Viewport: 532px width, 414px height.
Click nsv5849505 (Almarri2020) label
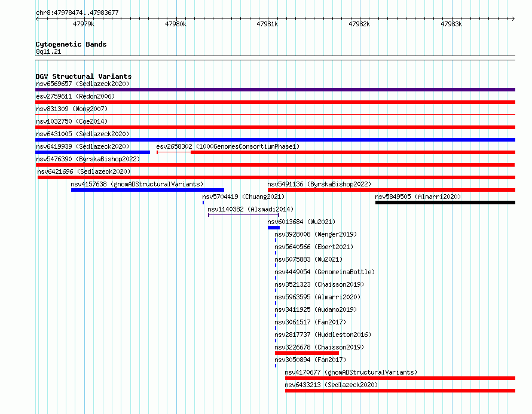pos(418,197)
